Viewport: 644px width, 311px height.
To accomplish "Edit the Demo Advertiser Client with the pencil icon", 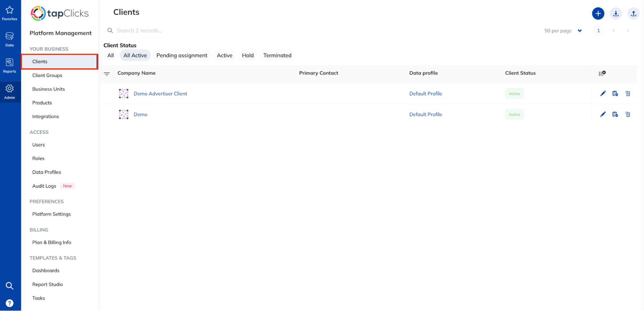I will [x=602, y=93].
